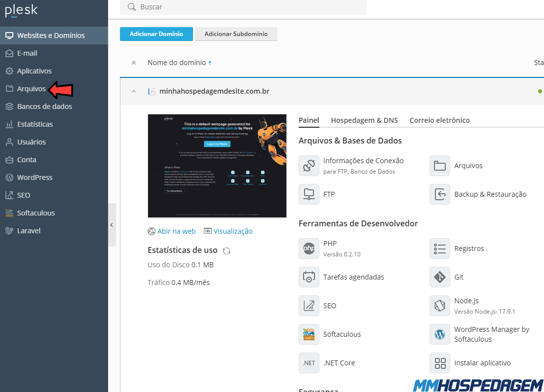Open the .NET Core icon
Screen dimensions: 544x392
309,363
